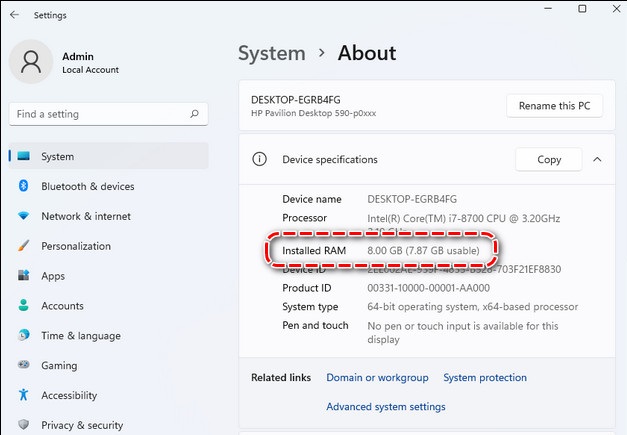627x435 pixels.
Task: Click Advanced system settings link
Action: tap(386, 407)
